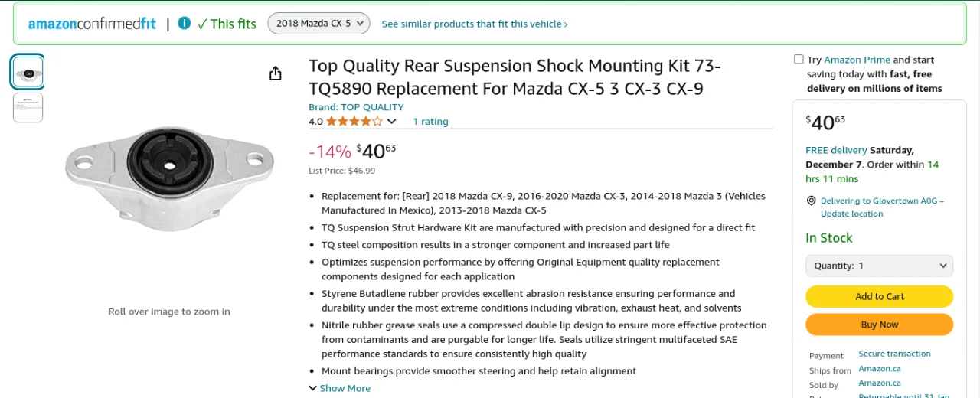The image size is (980, 398).
Task: Click the delivery location pin icon
Action: pos(812,201)
